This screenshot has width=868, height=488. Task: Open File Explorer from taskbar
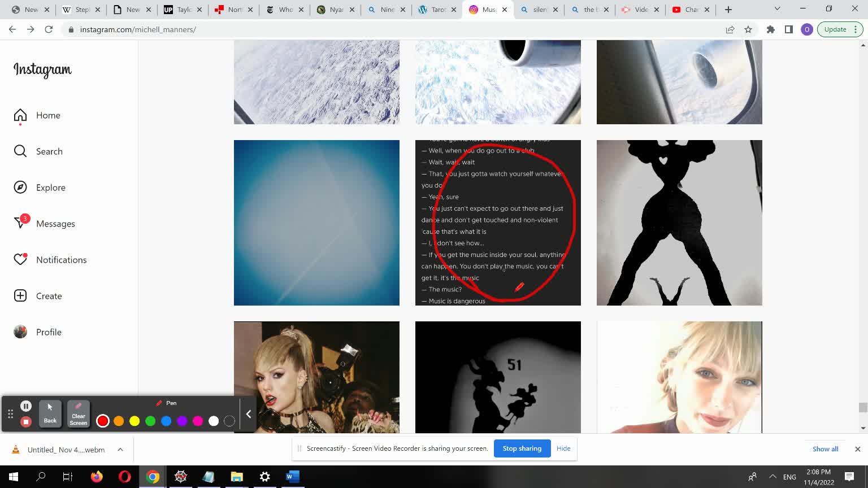[237, 477]
